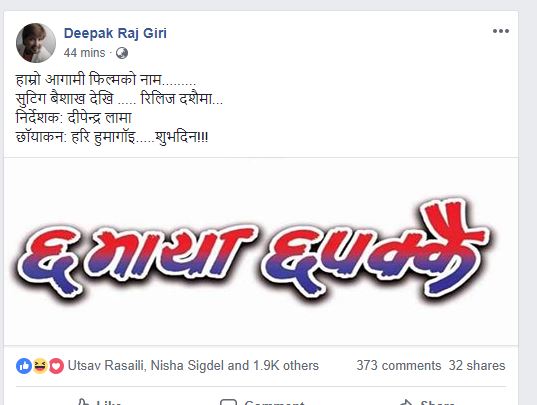Click the Share arrow button
The width and height of the screenshot is (537, 405).
click(427, 402)
